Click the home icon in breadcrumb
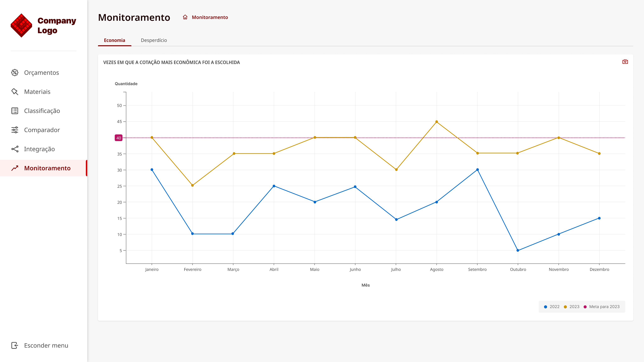644x362 pixels. click(185, 17)
